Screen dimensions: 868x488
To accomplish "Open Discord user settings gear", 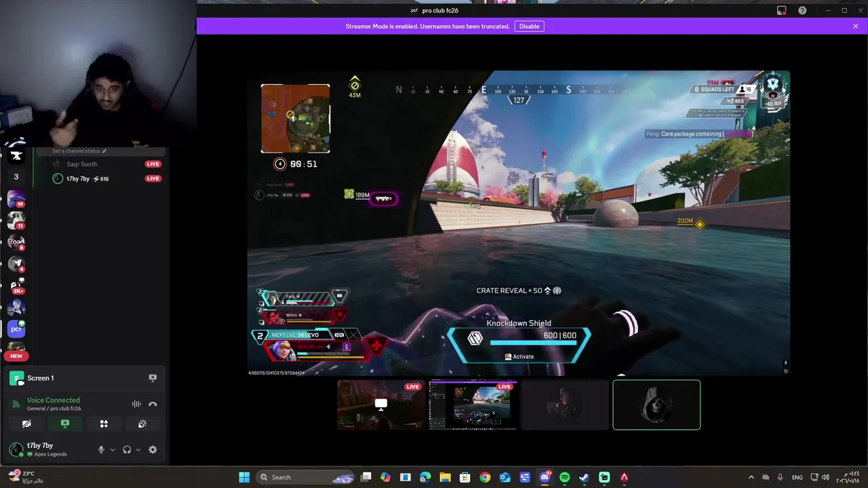I will coord(153,449).
